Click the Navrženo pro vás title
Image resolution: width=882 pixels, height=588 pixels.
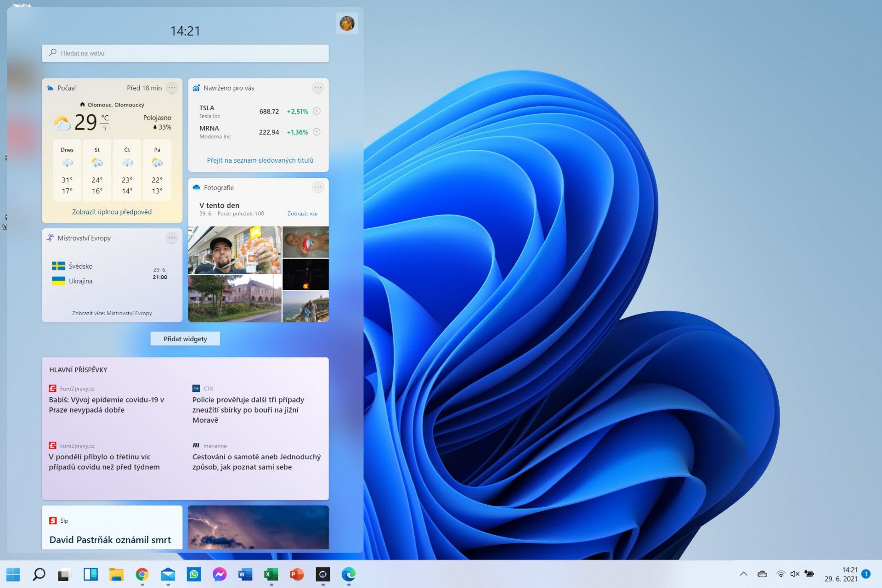[229, 88]
